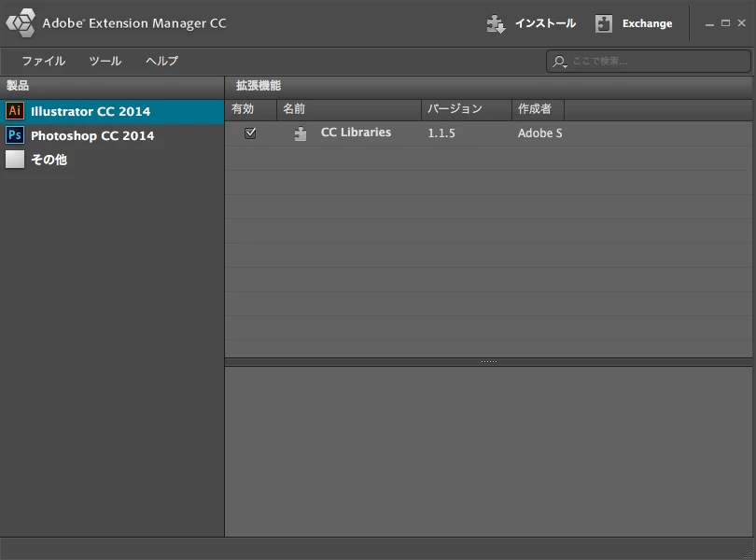Image resolution: width=756 pixels, height=560 pixels.
Task: Select the CC Libraries extension name
Action: click(356, 133)
